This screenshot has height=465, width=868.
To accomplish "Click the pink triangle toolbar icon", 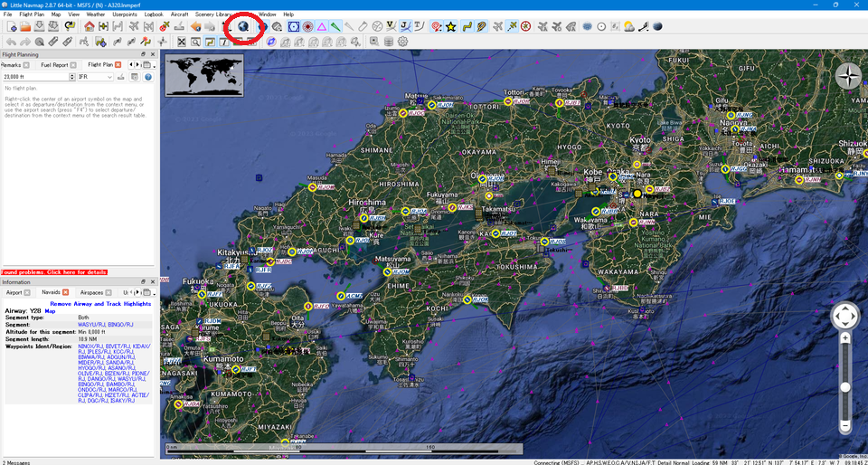I will [x=322, y=27].
